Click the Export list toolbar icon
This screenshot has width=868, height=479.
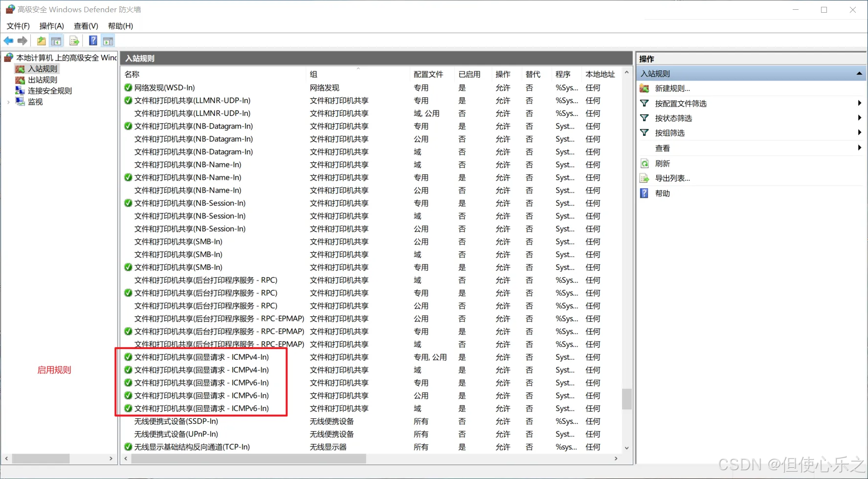74,41
